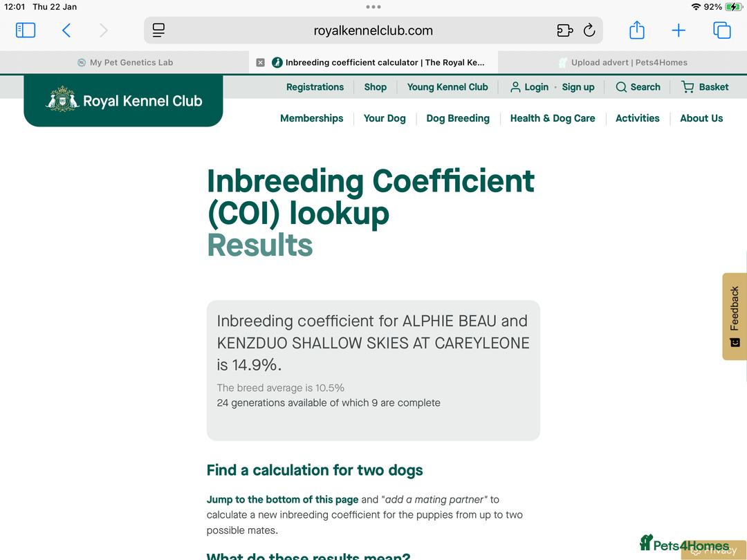Open a new tab with plus icon
Viewport: 747px width, 560px height.
point(679,30)
